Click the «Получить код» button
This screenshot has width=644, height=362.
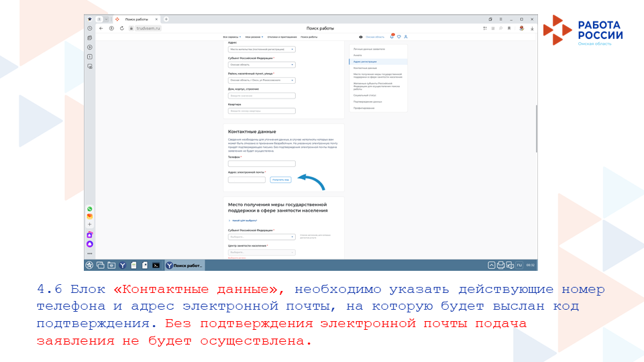pyautogui.click(x=280, y=180)
